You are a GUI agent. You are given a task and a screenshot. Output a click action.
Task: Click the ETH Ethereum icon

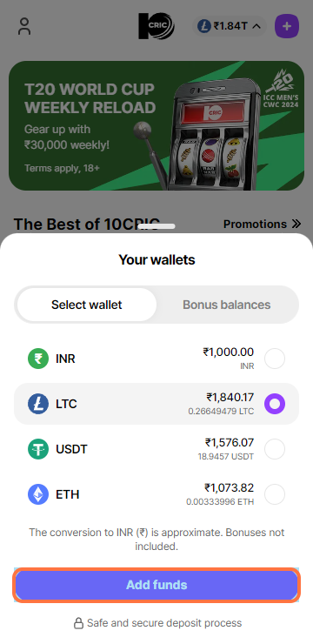(38, 494)
